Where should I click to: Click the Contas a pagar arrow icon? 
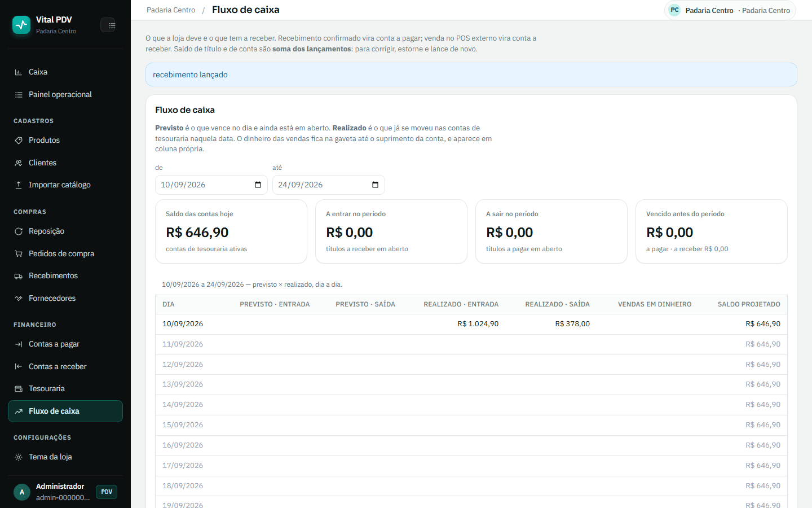[19, 344]
